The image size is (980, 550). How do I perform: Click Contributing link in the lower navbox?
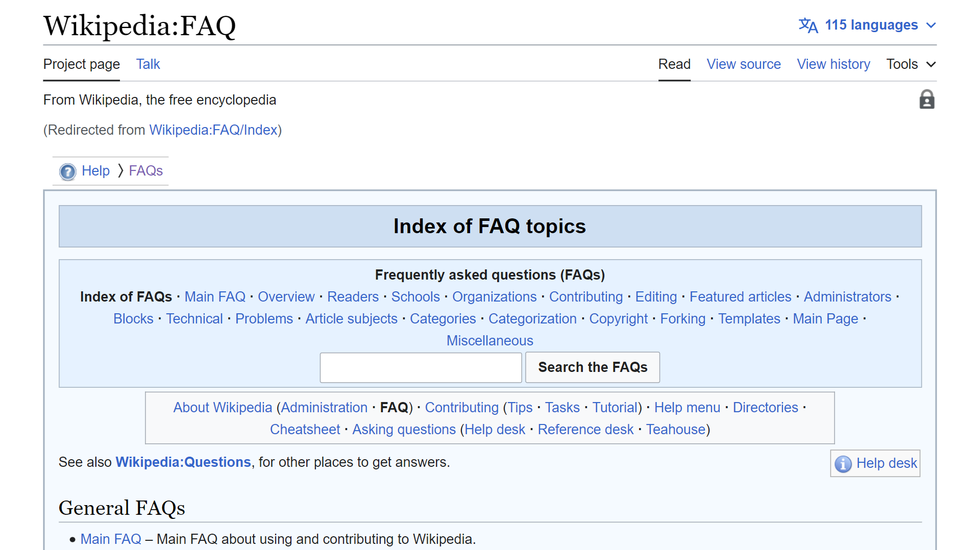point(461,408)
